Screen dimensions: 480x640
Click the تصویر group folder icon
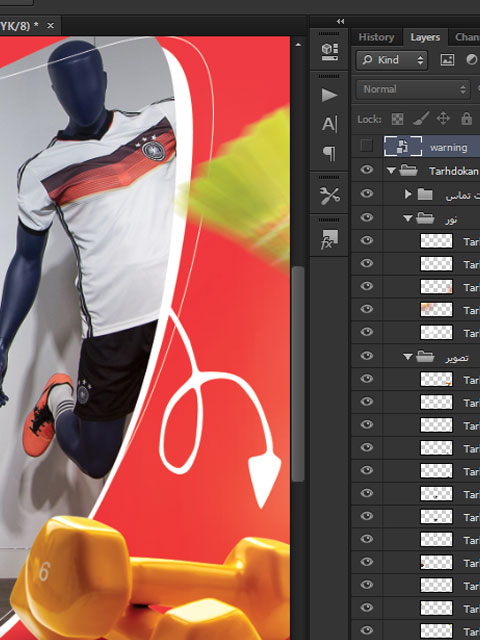point(425,356)
